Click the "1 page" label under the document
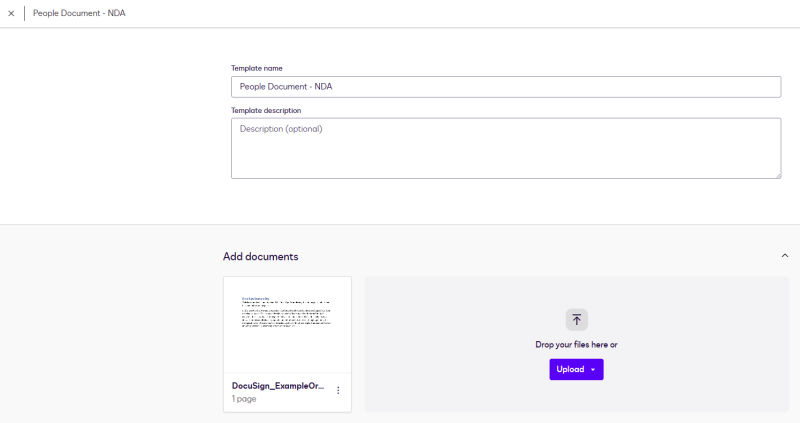800x423 pixels. click(x=245, y=399)
